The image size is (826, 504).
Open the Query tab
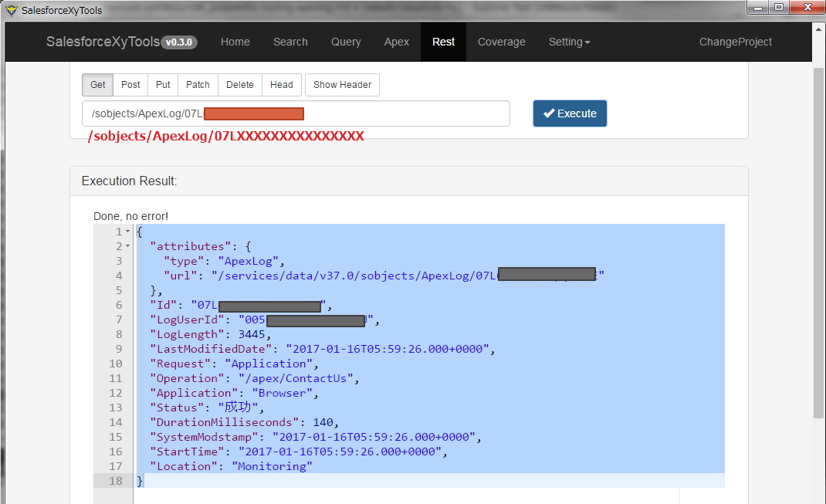pos(346,42)
